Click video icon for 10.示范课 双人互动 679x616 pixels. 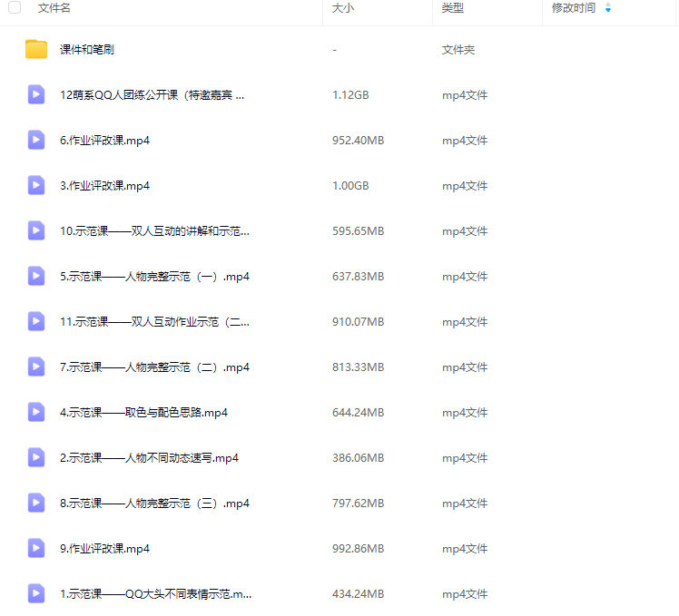click(x=36, y=231)
